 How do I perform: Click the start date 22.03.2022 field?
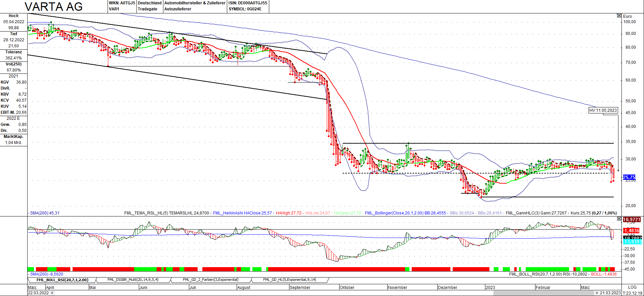click(x=38, y=293)
